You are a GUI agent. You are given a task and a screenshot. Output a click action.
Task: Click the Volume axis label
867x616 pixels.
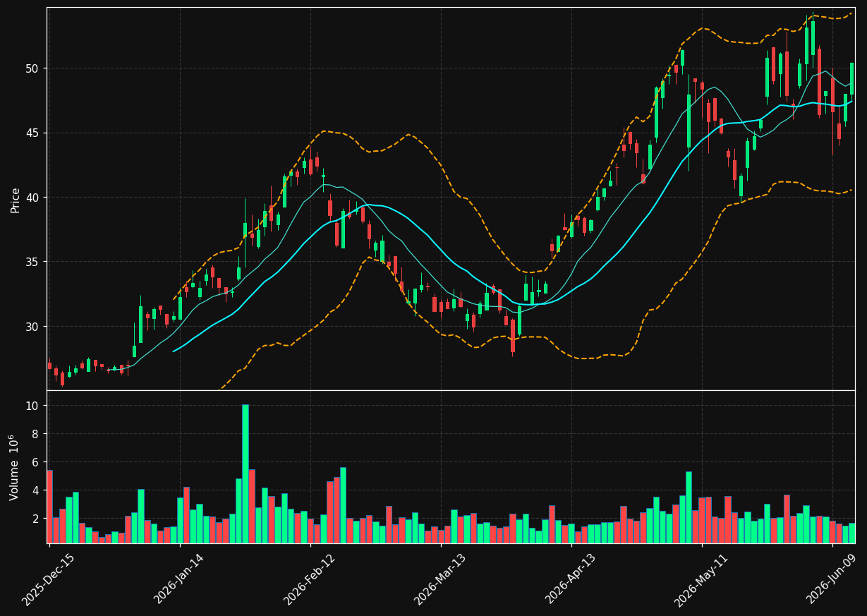point(15,467)
